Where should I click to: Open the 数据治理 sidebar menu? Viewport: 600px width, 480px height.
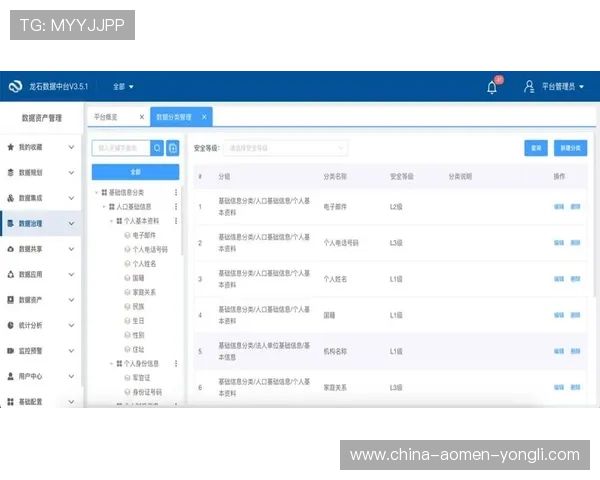[x=41, y=224]
